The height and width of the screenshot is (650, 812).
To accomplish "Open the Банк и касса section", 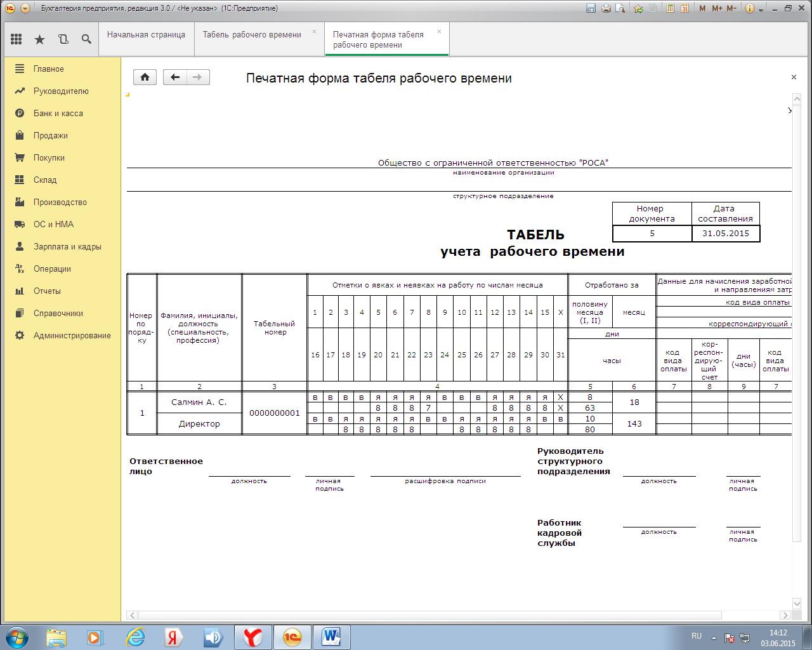I will [58, 113].
